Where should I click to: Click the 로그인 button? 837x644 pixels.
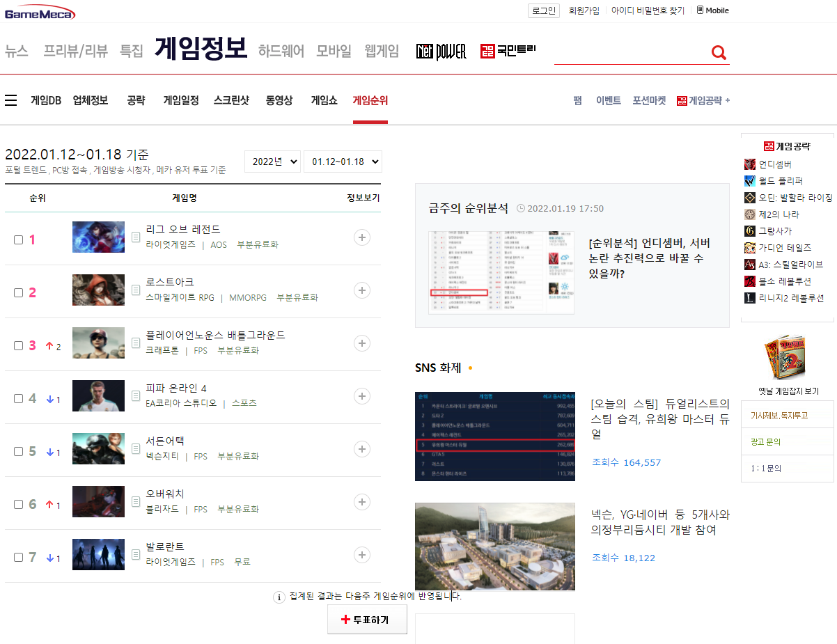click(x=544, y=10)
